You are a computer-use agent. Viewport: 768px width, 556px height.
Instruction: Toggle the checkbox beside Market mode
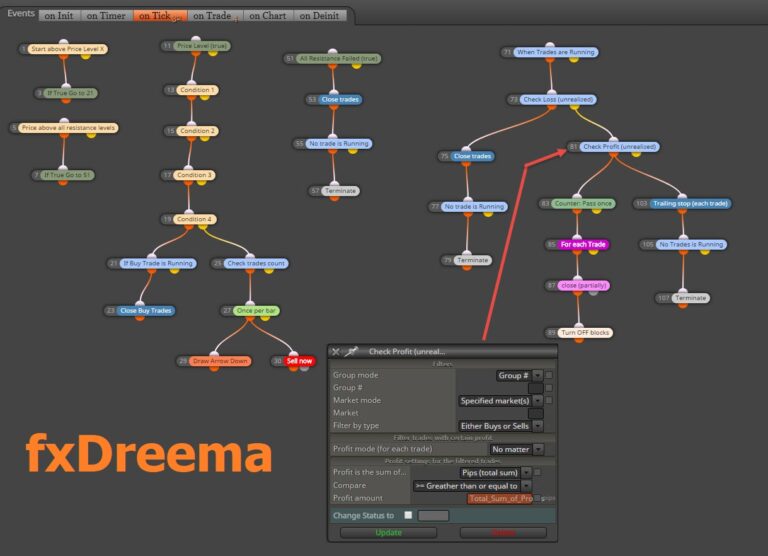coord(549,400)
